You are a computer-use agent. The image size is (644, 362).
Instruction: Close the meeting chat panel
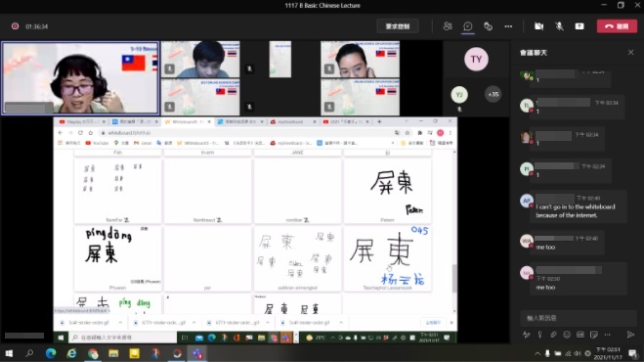click(x=631, y=52)
